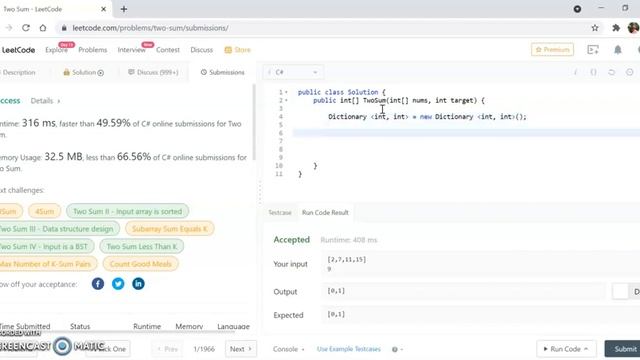Expand the Console panel
This screenshot has height=360, width=640.
point(288,349)
